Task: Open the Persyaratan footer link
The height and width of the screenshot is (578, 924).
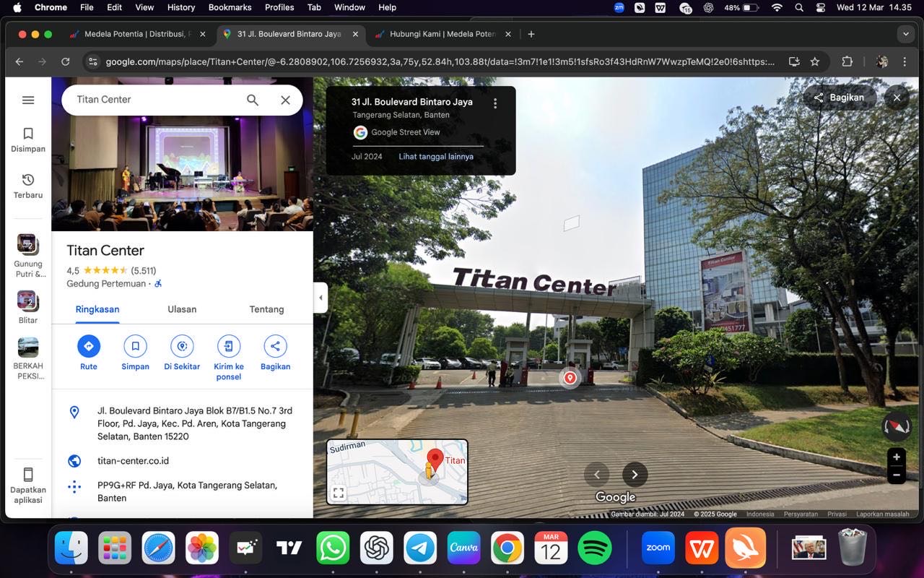Action: pos(801,514)
